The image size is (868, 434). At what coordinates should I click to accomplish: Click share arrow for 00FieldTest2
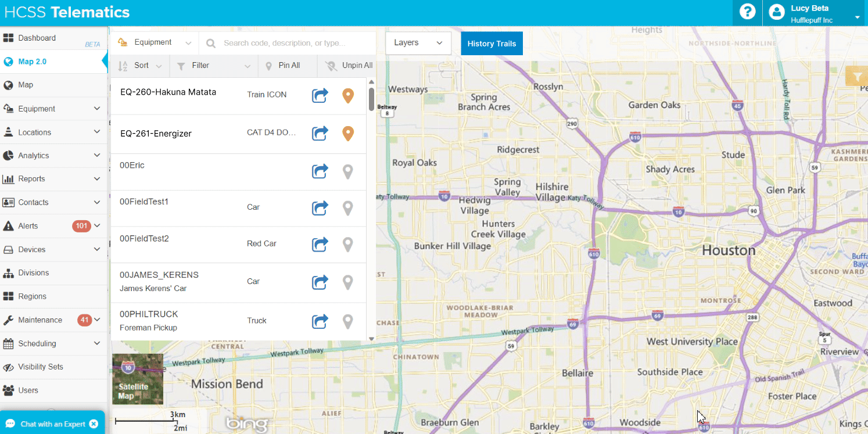[320, 245]
